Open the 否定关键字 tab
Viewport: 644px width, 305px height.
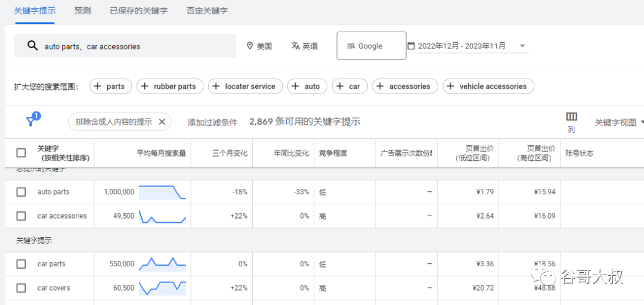coord(207,11)
